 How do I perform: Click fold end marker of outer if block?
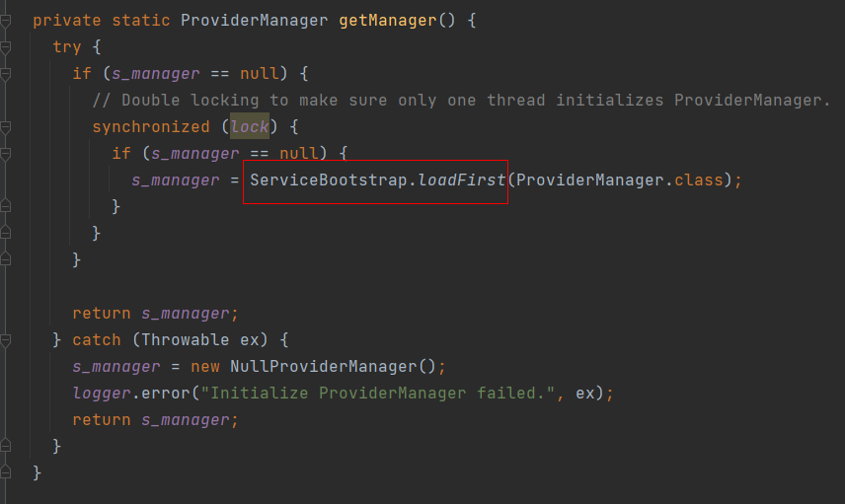coord(5,260)
